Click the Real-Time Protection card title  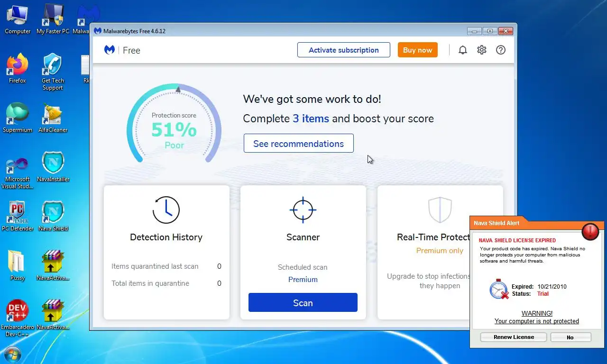coord(433,237)
